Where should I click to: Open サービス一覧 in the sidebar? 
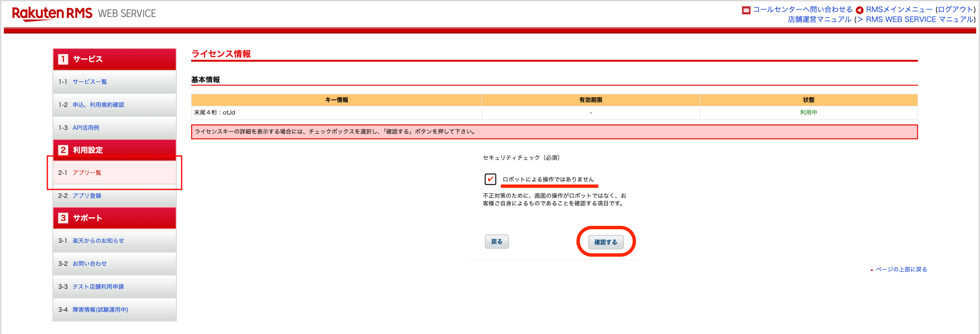[x=90, y=82]
